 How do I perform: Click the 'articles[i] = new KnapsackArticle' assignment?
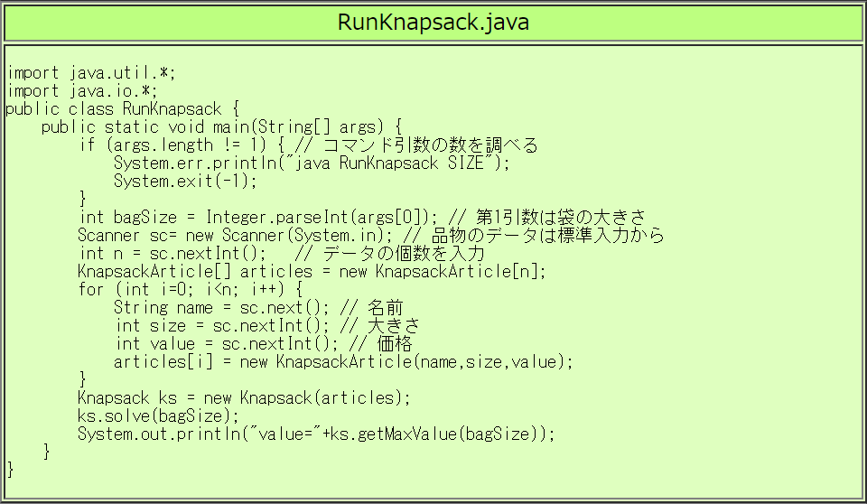343,362
